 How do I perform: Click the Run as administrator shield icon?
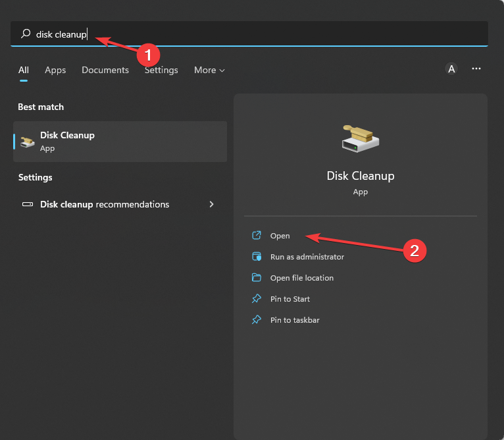click(x=257, y=256)
